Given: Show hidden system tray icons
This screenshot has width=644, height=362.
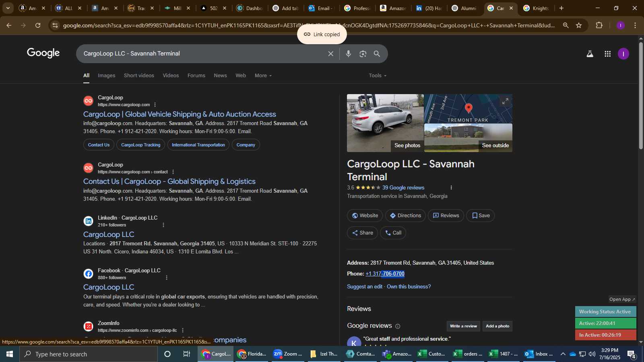Looking at the screenshot, I should (563, 354).
